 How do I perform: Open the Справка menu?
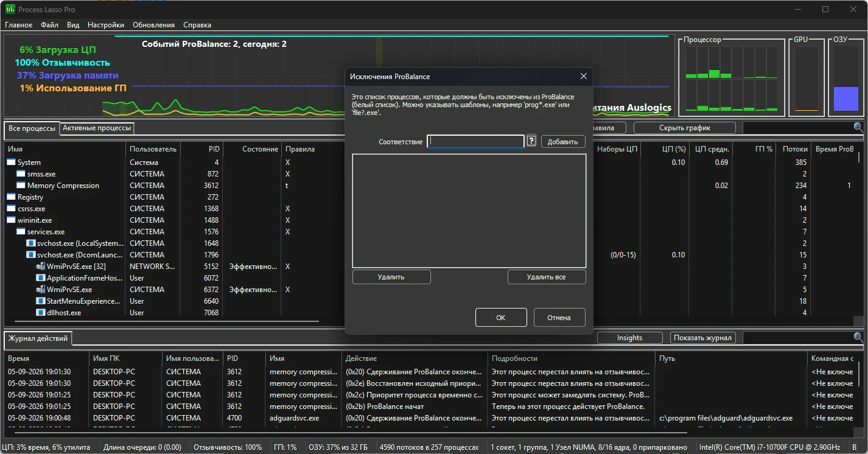click(197, 25)
